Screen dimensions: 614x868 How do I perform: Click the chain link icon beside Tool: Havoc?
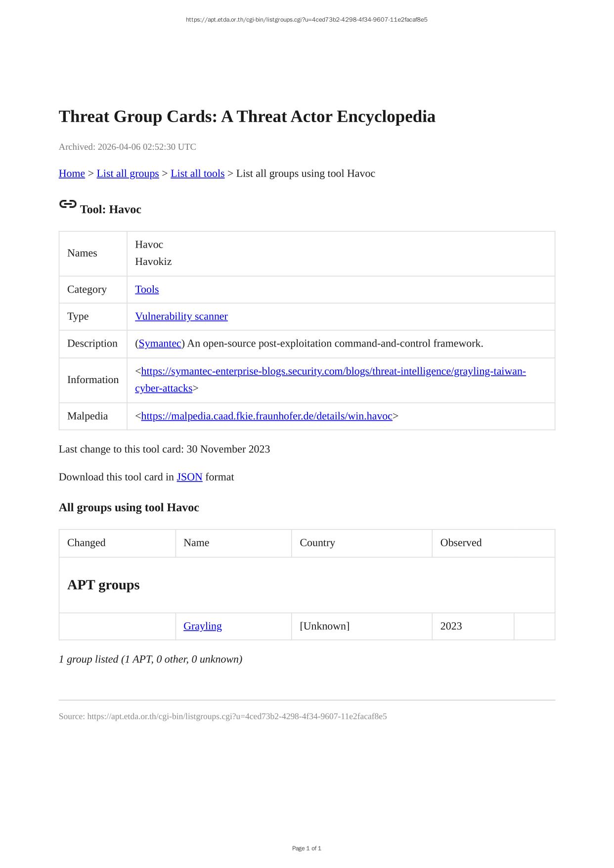click(68, 204)
